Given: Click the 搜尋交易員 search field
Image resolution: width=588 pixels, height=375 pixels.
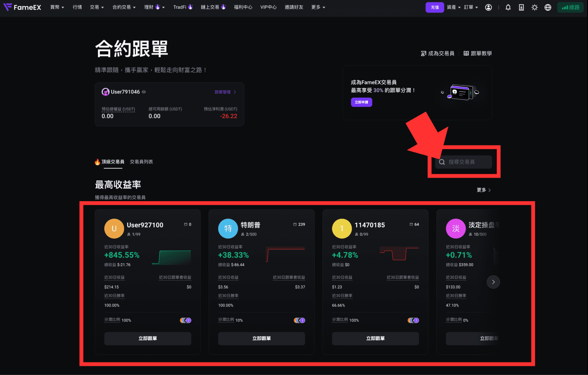Looking at the screenshot, I should pos(463,162).
